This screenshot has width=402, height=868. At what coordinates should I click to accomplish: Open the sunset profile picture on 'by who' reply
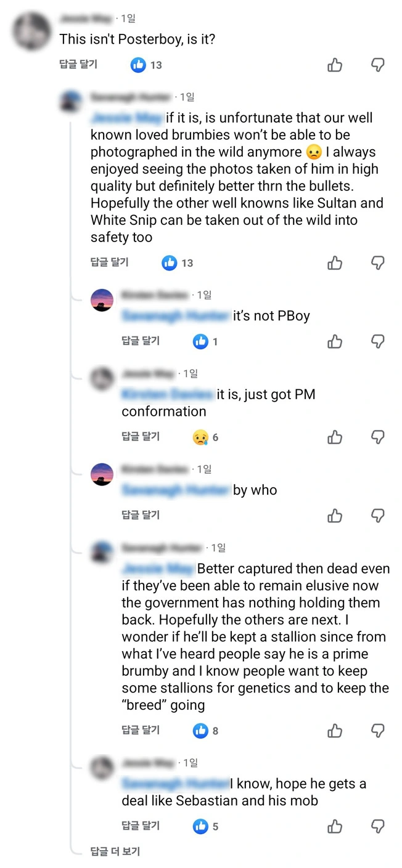tap(102, 474)
